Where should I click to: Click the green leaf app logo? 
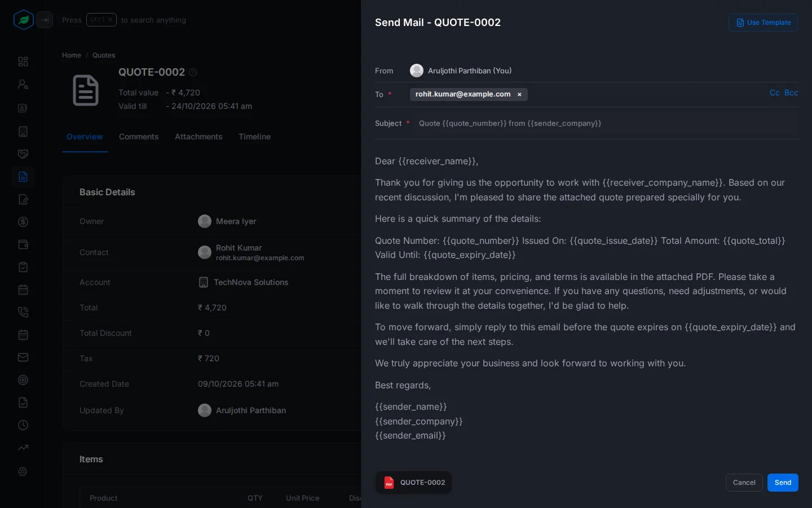click(x=23, y=20)
